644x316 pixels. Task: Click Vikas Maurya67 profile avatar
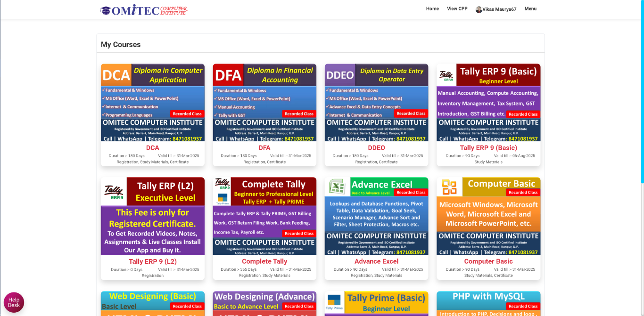[479, 9]
